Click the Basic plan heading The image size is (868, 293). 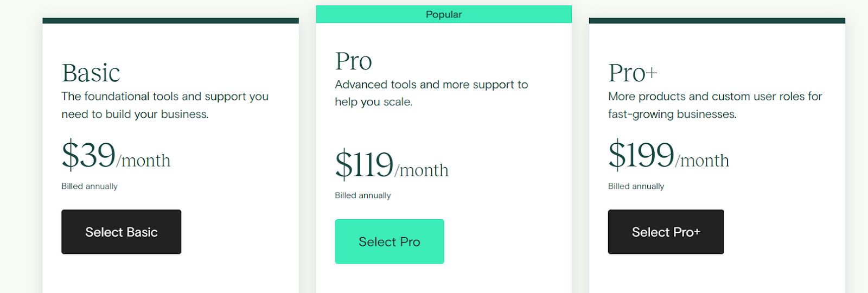coord(91,73)
